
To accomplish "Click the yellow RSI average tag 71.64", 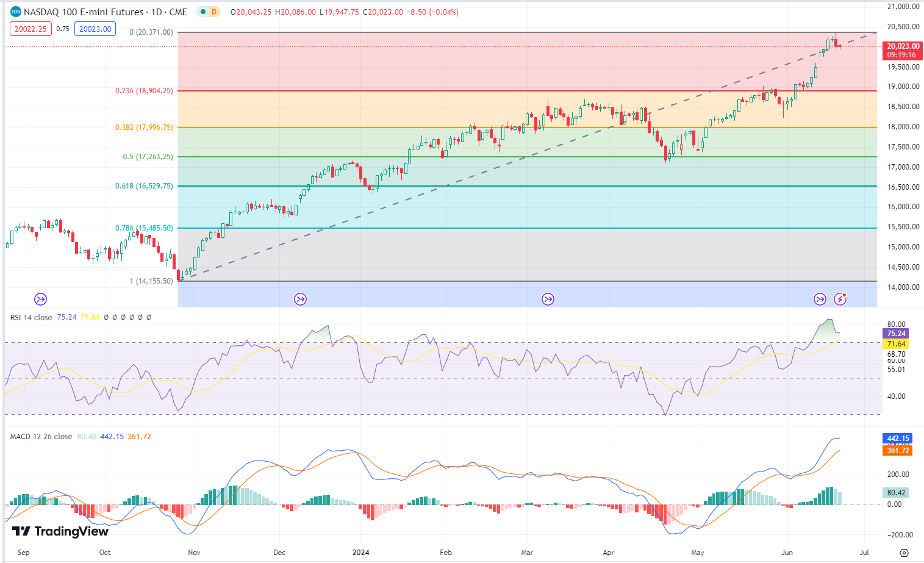I will (896, 344).
